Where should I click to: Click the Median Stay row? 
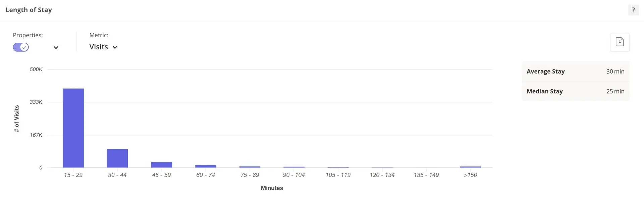[x=575, y=91]
